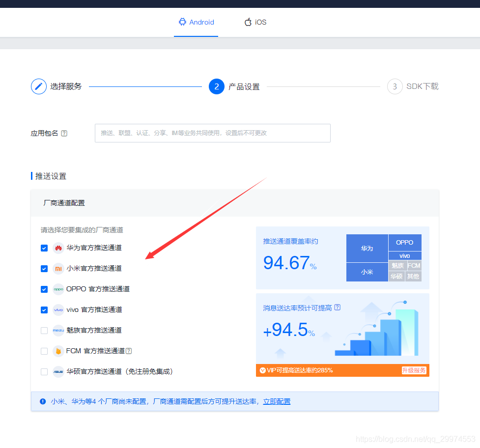Click the Meizu channel logo icon
Screen dimensions: 480x448
click(x=58, y=330)
